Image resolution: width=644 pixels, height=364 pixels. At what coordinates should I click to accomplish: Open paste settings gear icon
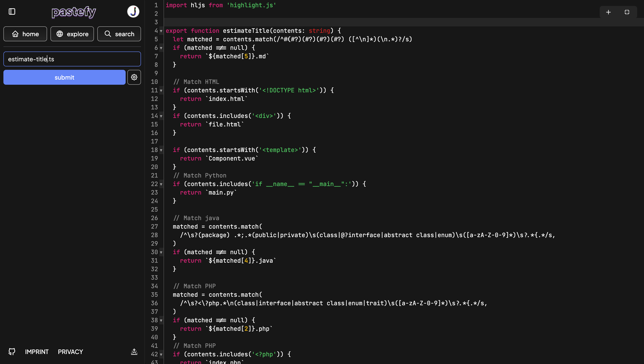click(x=134, y=77)
